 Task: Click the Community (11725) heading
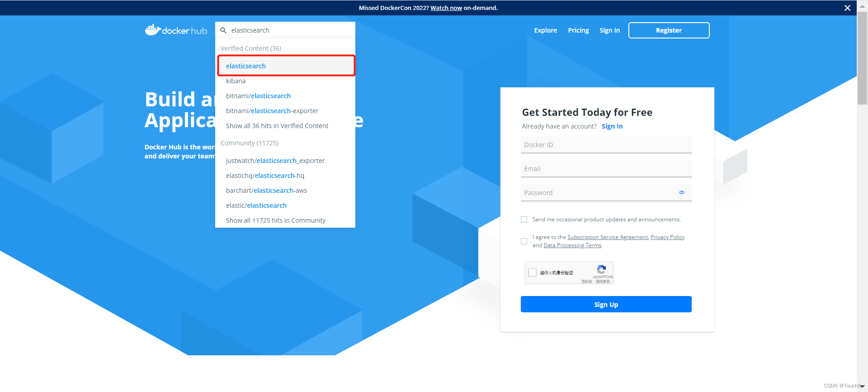250,143
